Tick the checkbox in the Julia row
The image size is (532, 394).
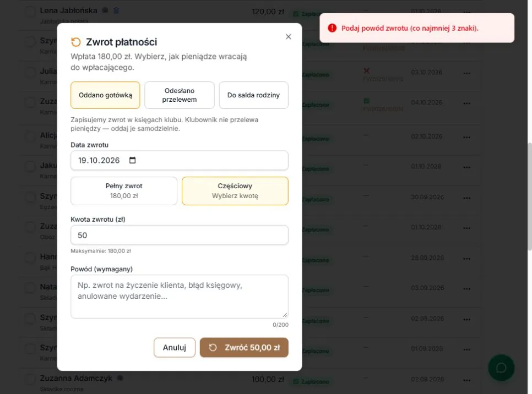(30, 72)
